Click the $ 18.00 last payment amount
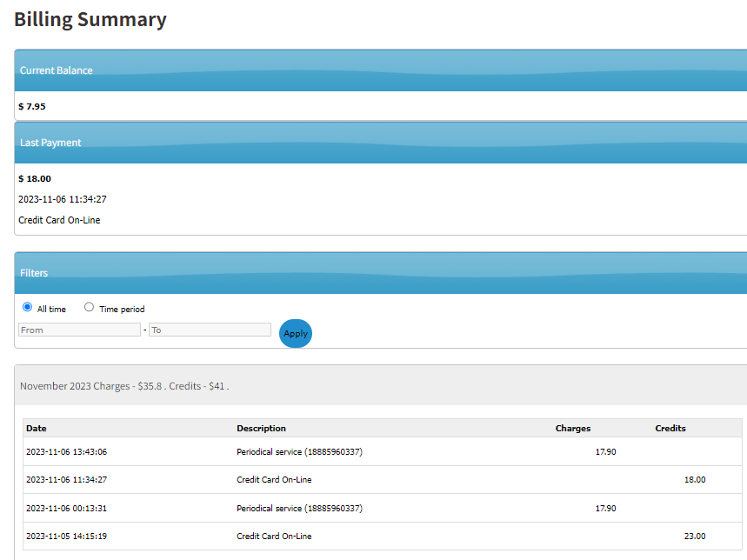This screenshot has width=747, height=560. [x=35, y=178]
